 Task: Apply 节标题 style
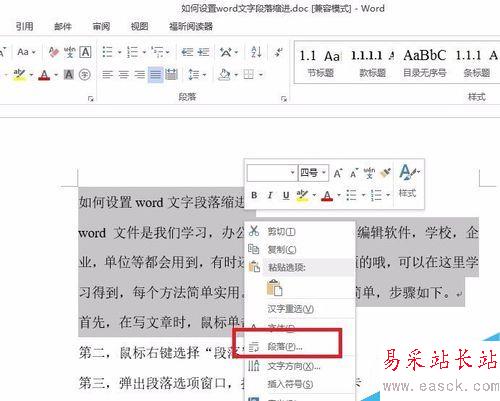(320, 63)
